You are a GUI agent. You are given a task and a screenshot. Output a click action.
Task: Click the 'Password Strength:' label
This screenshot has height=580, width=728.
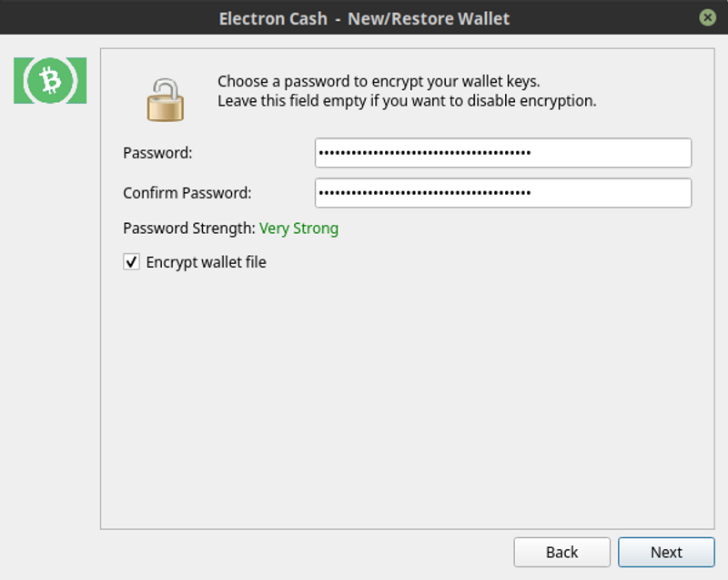coord(189,229)
